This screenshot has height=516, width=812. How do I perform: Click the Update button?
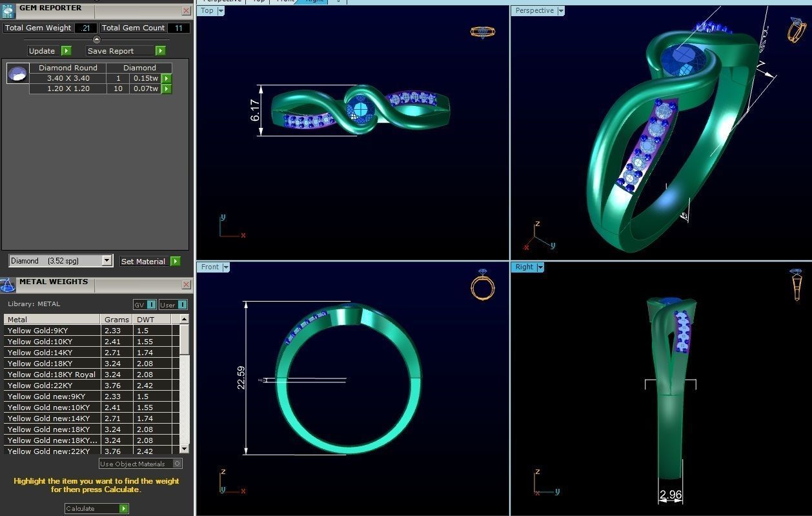pos(45,50)
